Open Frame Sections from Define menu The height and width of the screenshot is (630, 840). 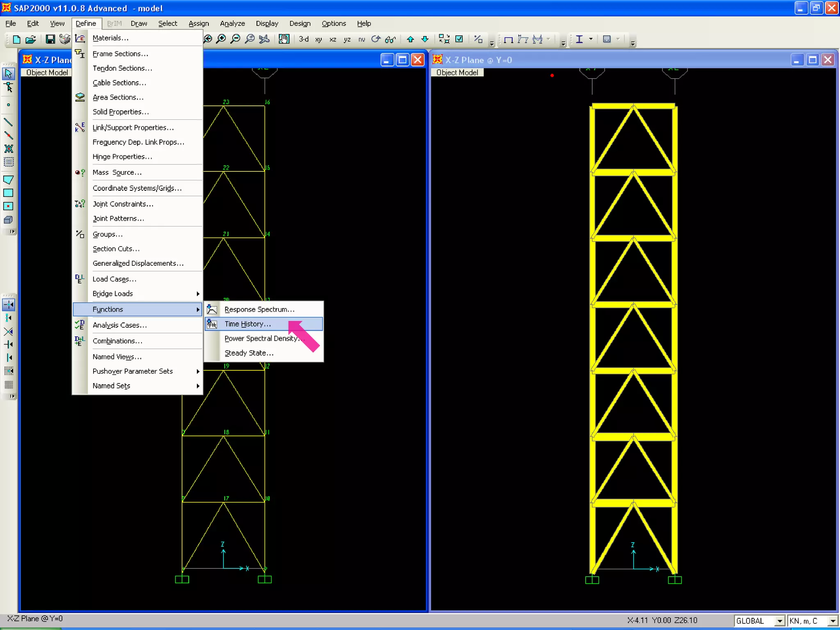(x=120, y=54)
